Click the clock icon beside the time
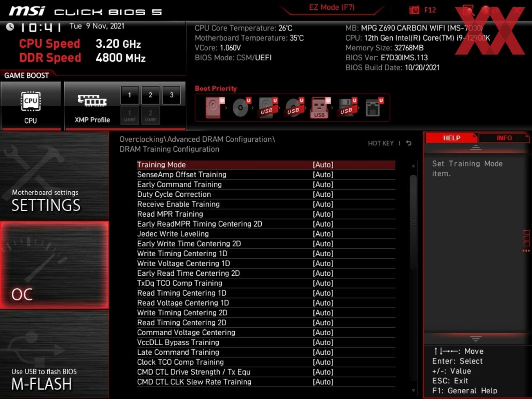Image resolution: width=532 pixels, height=399 pixels. 10,27
